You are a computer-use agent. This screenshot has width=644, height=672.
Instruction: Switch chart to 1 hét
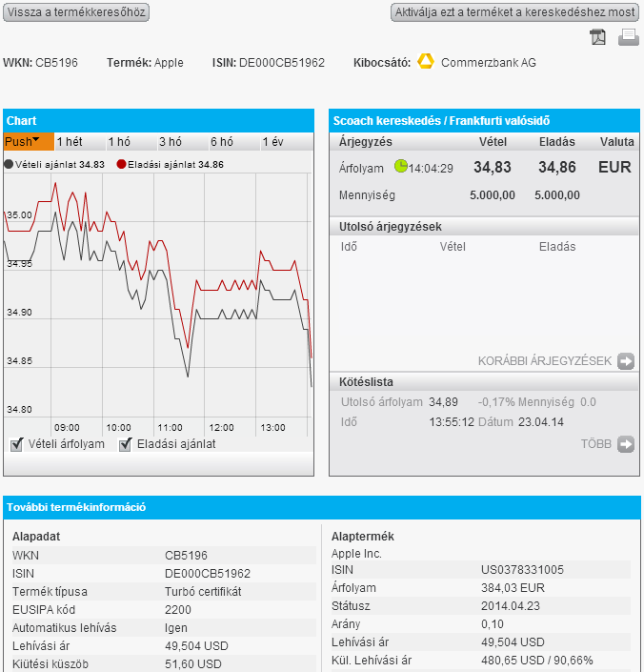click(80, 141)
